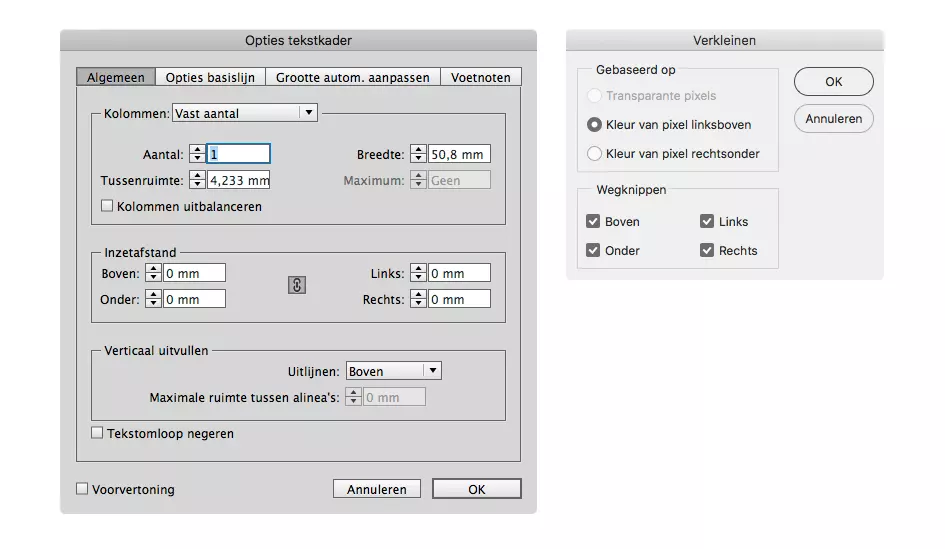Click the Boven inset stepper arrows
This screenshot has width=945, height=549.
[153, 273]
